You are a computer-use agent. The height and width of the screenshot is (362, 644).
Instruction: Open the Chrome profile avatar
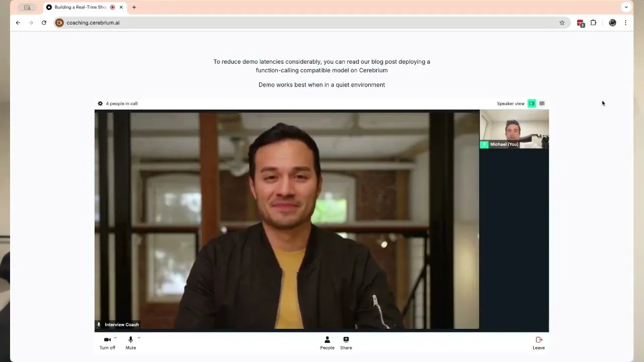click(x=612, y=23)
